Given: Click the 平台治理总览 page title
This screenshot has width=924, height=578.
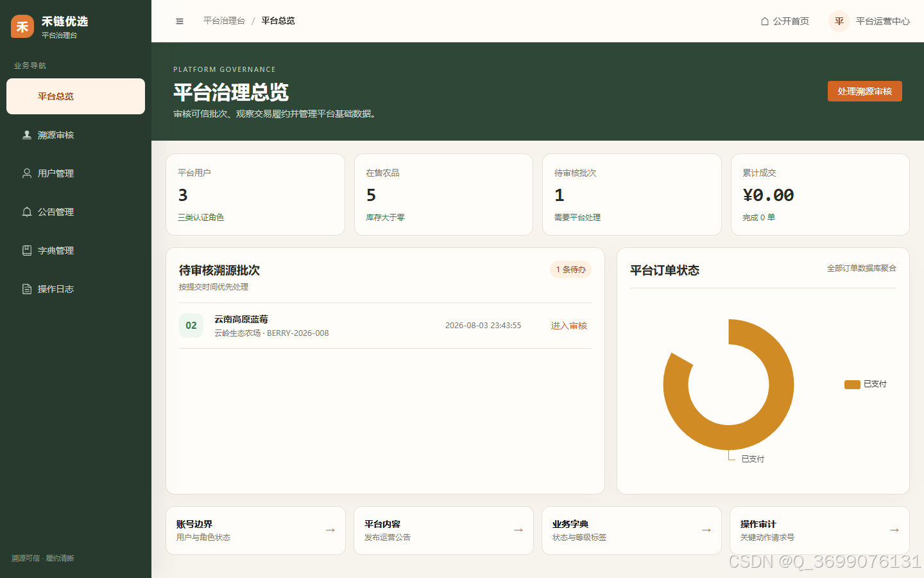Looking at the screenshot, I should (x=231, y=92).
